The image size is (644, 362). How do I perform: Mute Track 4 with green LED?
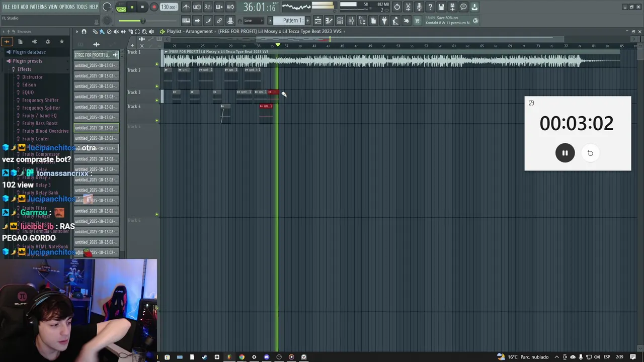pos(156,121)
